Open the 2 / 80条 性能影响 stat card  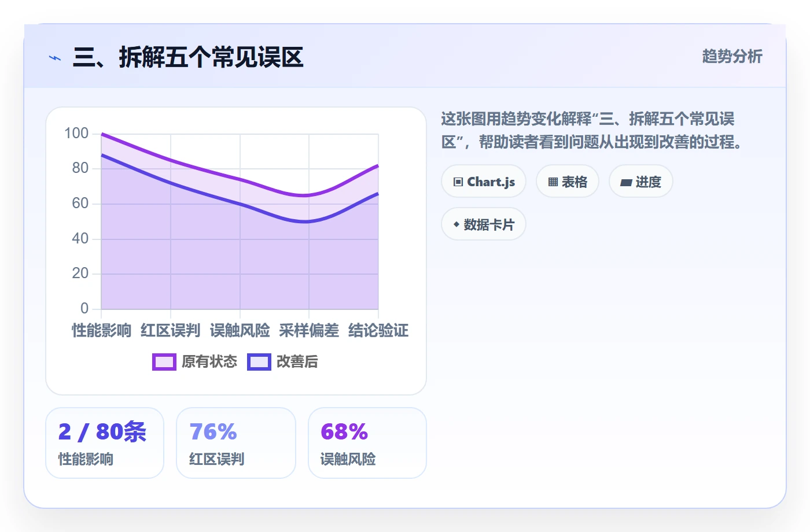pos(105,443)
